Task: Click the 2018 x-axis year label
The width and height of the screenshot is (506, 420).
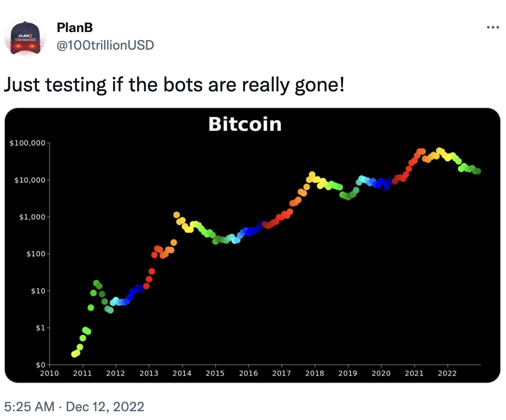Action: pos(314,373)
